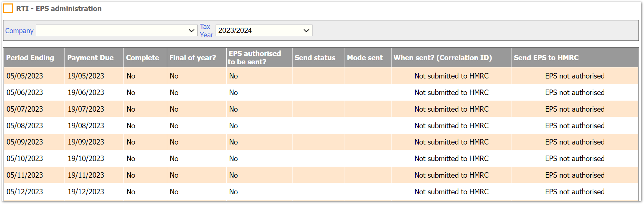
Task: Click the Company label link
Action: coord(19,31)
